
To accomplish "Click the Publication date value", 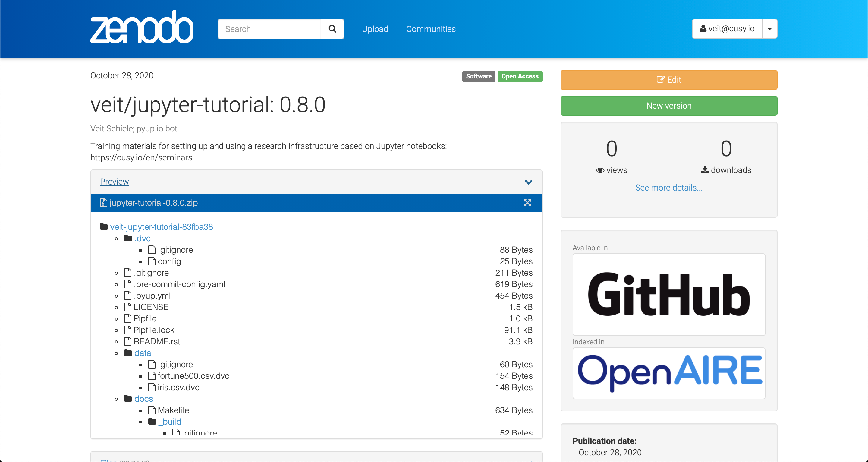I will pyautogui.click(x=610, y=452).
